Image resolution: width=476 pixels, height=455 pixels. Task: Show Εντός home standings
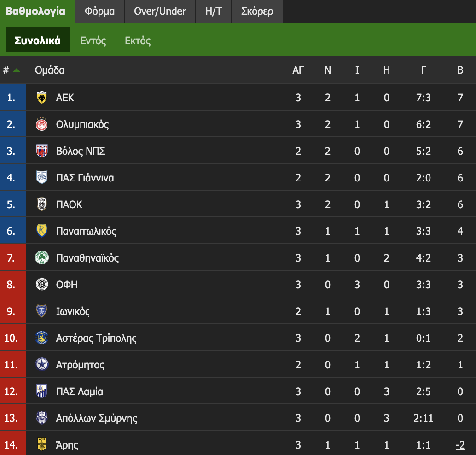(x=93, y=41)
